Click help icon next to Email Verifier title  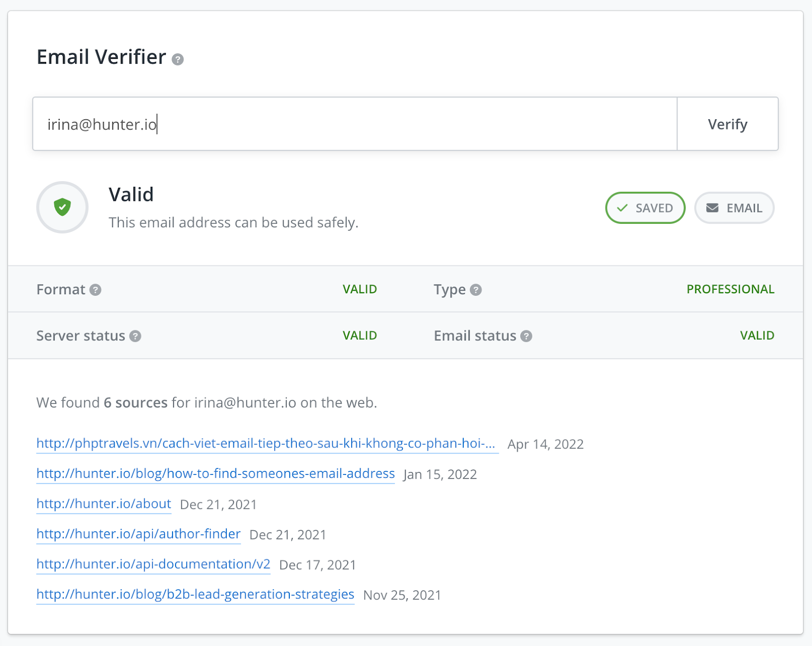pos(178,59)
